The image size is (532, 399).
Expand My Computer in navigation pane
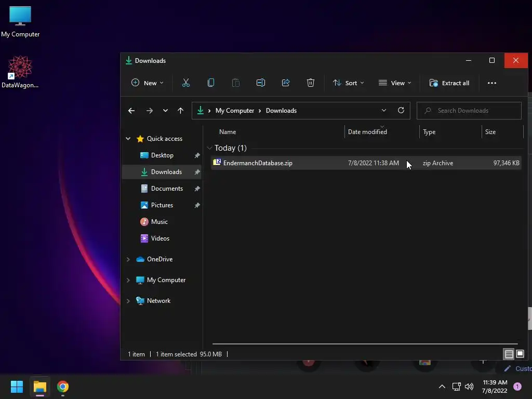coord(128,280)
